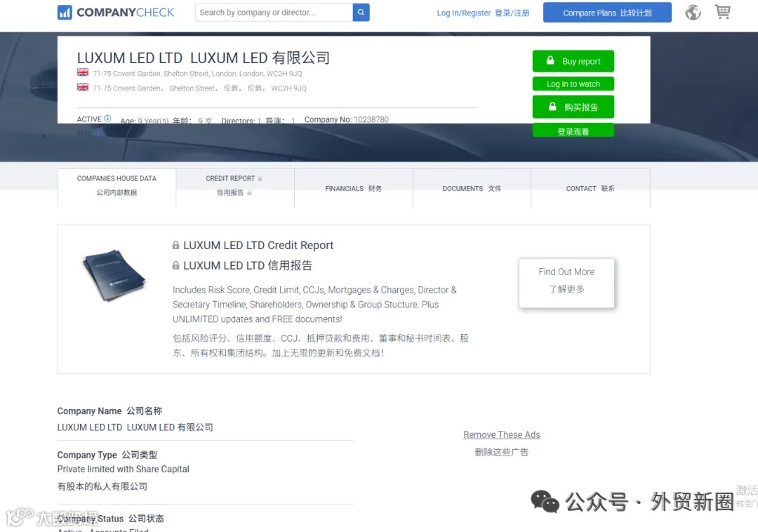Click the Log In to watch button

(x=573, y=84)
